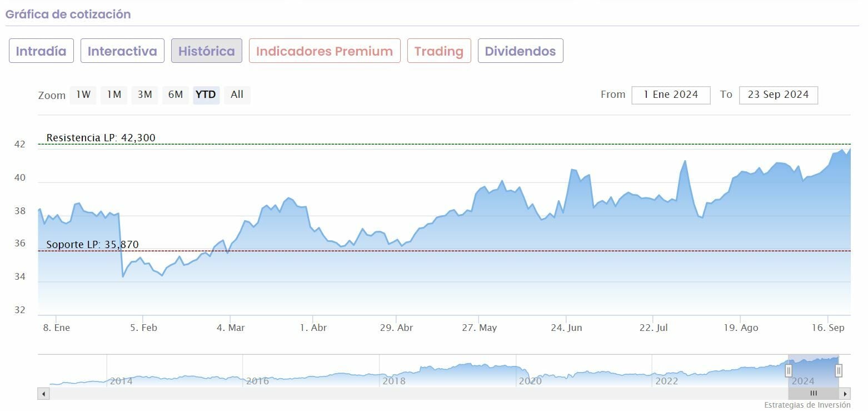Viewport: 868px width, 411px height.
Task: Open the Histórica chart tab
Action: 206,51
